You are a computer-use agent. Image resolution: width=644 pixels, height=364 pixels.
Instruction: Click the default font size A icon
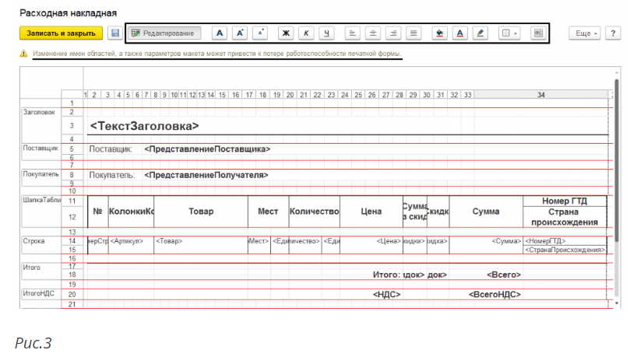coord(220,33)
